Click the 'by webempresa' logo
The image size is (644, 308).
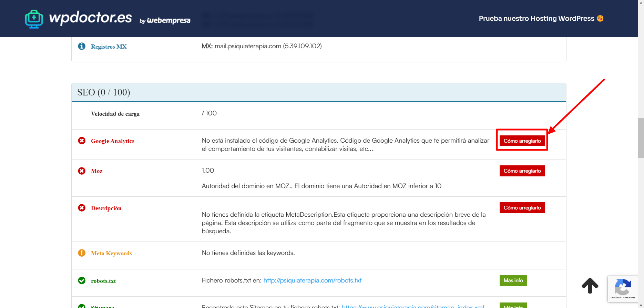[x=165, y=21]
